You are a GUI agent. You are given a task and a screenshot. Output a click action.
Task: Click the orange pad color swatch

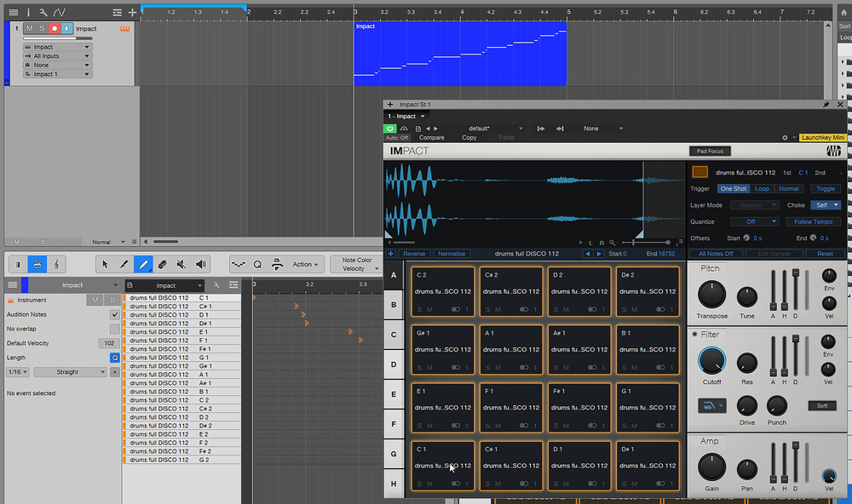coord(699,172)
